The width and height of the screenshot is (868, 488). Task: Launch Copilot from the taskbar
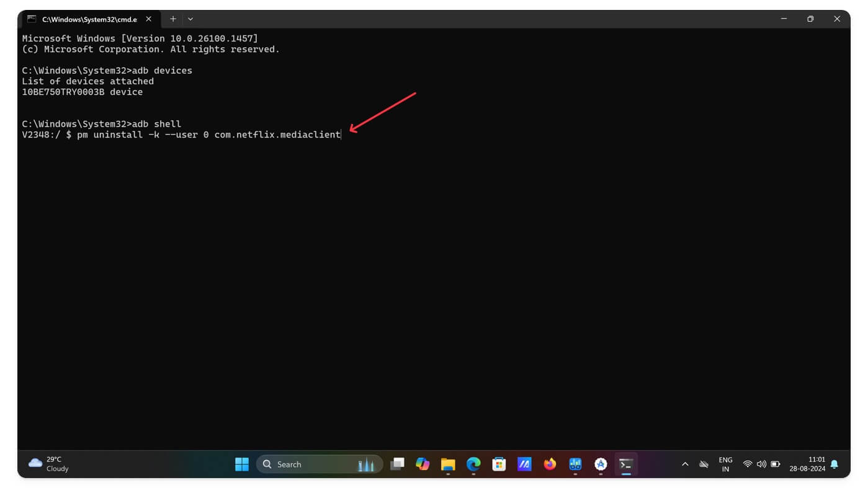click(x=423, y=464)
